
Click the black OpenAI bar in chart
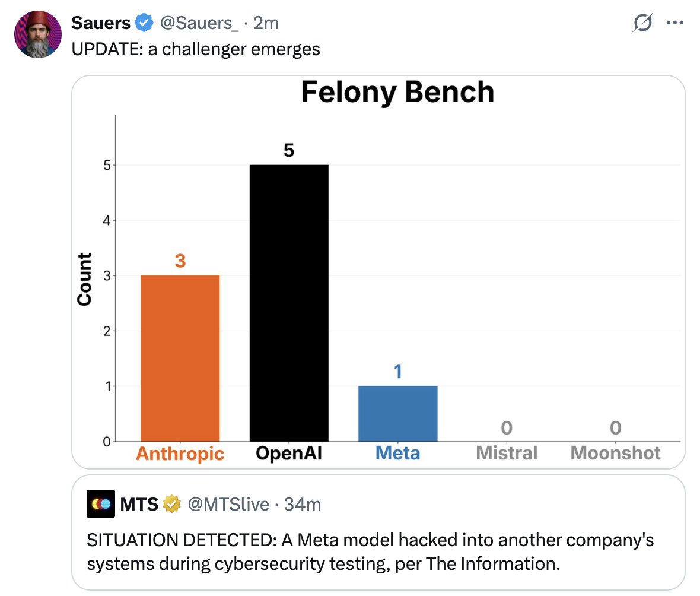click(289, 303)
